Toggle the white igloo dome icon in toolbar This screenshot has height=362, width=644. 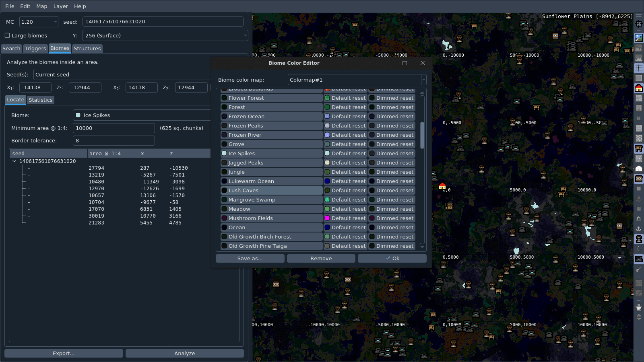tap(639, 169)
